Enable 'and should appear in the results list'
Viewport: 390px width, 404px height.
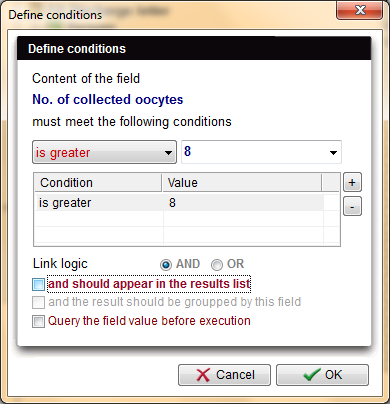point(38,284)
